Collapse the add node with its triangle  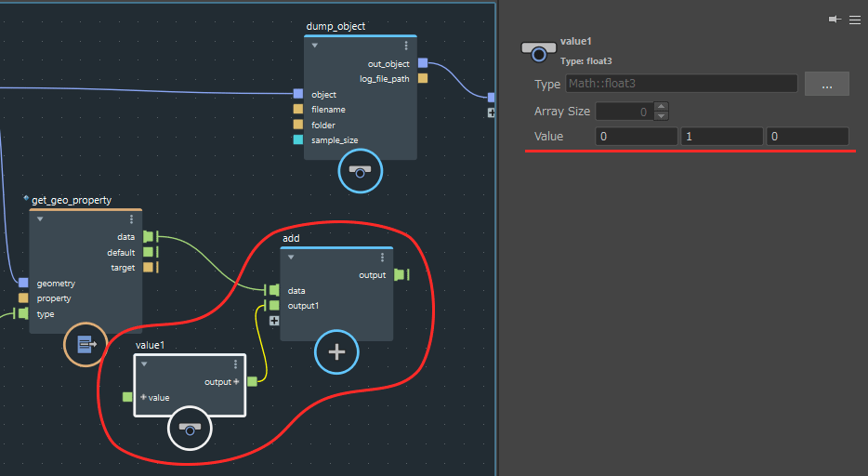[291, 258]
